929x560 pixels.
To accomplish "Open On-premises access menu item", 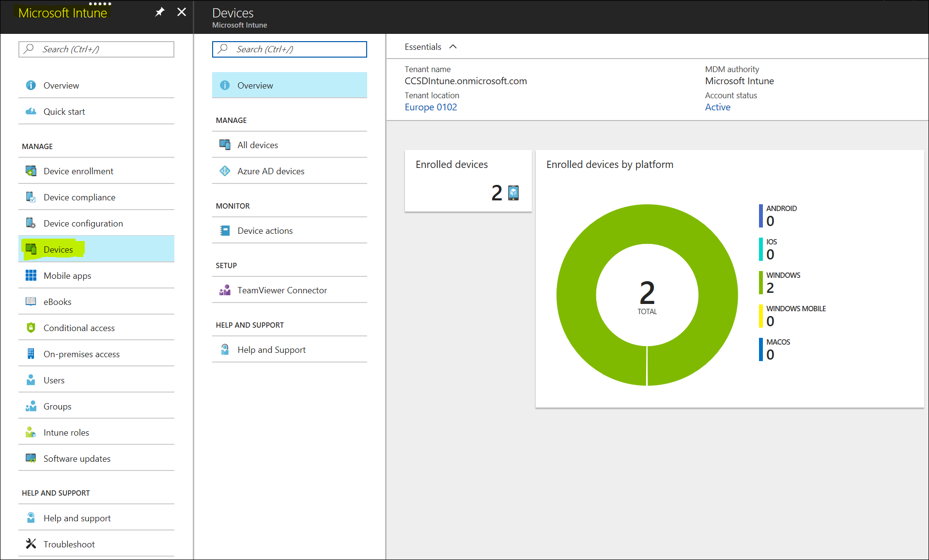I will pos(96,354).
